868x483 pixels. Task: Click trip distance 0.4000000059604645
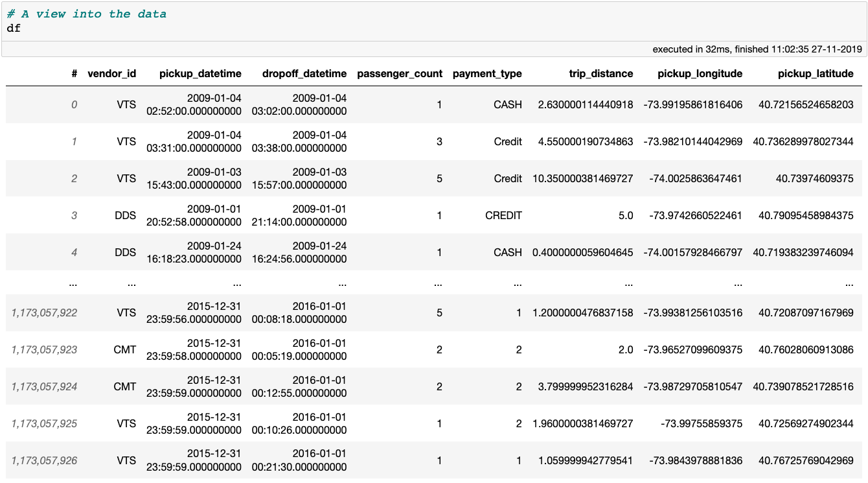[x=583, y=252]
